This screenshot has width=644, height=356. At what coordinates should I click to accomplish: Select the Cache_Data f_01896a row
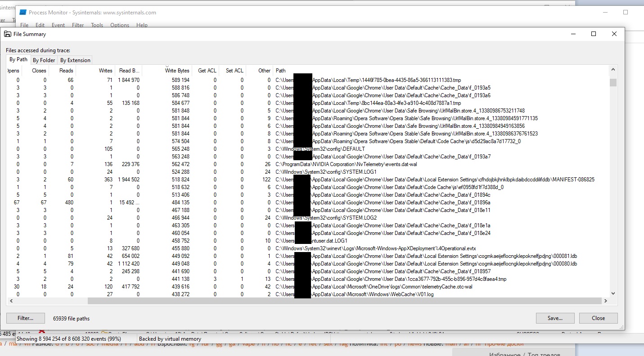[x=307, y=203]
